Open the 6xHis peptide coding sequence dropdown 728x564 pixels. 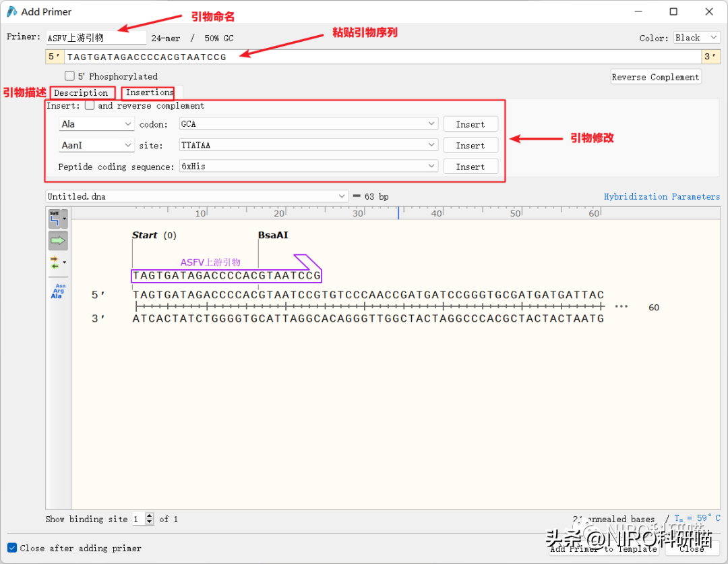click(308, 166)
